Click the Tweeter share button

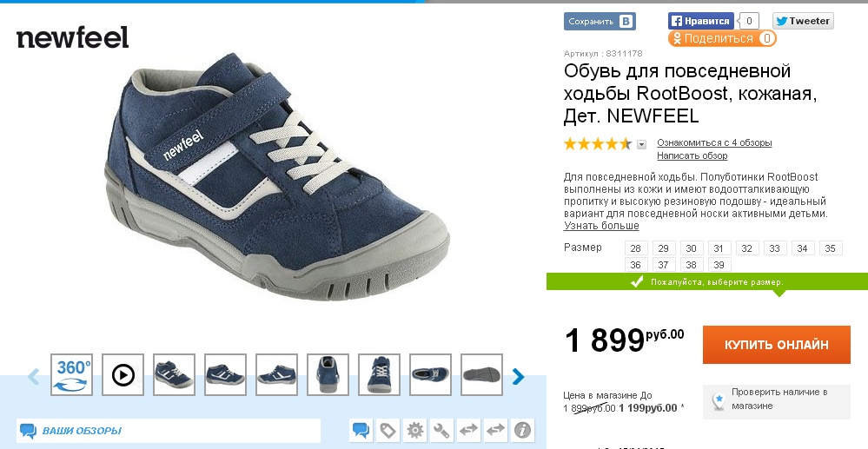coord(803,21)
